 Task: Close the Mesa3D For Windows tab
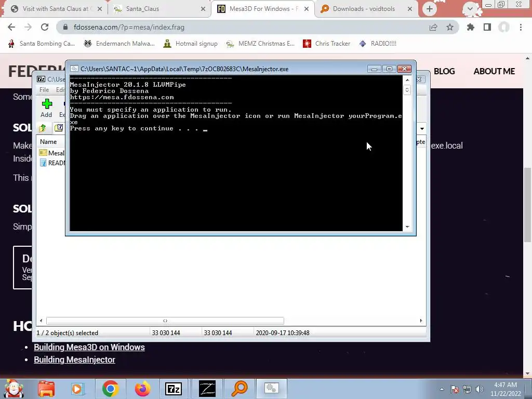tap(307, 9)
